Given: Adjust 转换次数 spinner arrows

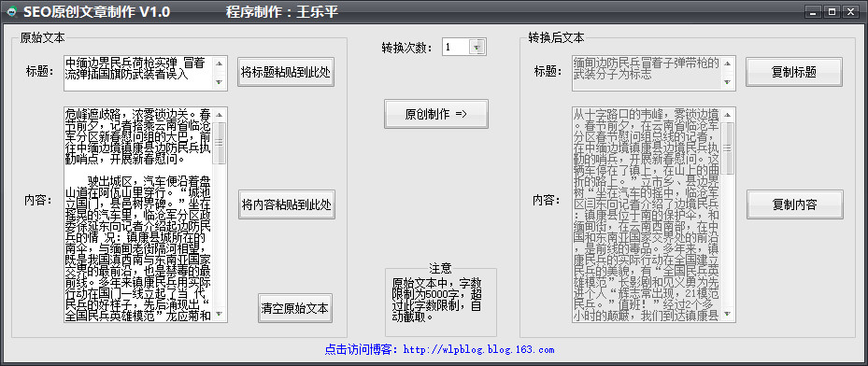Looking at the screenshot, I should click(477, 47).
